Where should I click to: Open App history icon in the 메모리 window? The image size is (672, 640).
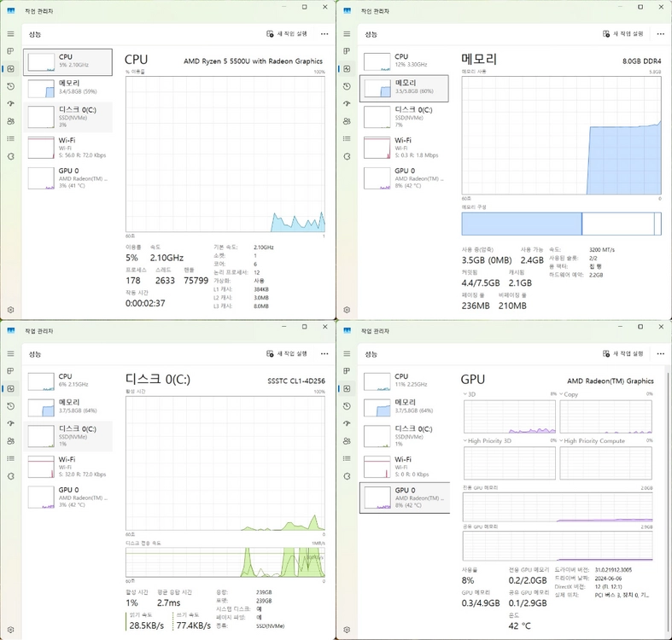(x=347, y=86)
